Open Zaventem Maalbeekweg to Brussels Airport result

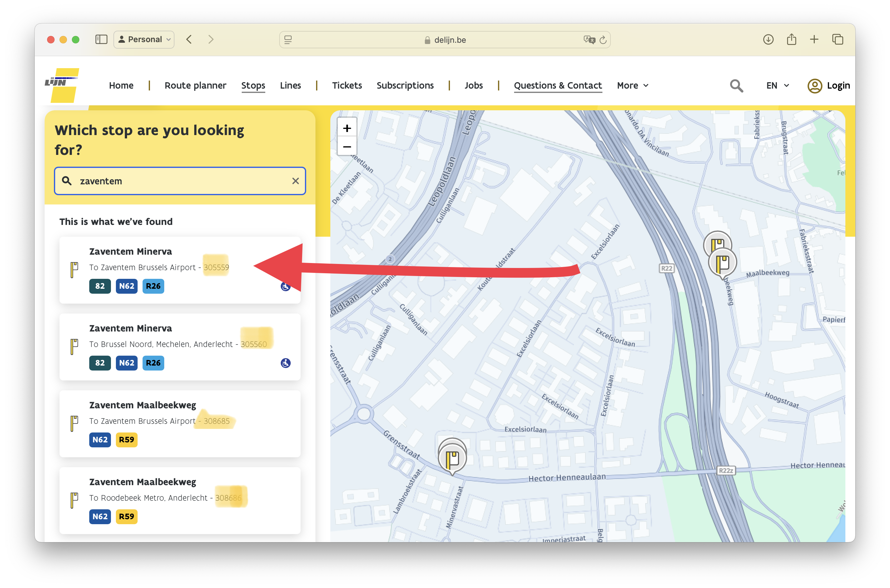pos(180,424)
